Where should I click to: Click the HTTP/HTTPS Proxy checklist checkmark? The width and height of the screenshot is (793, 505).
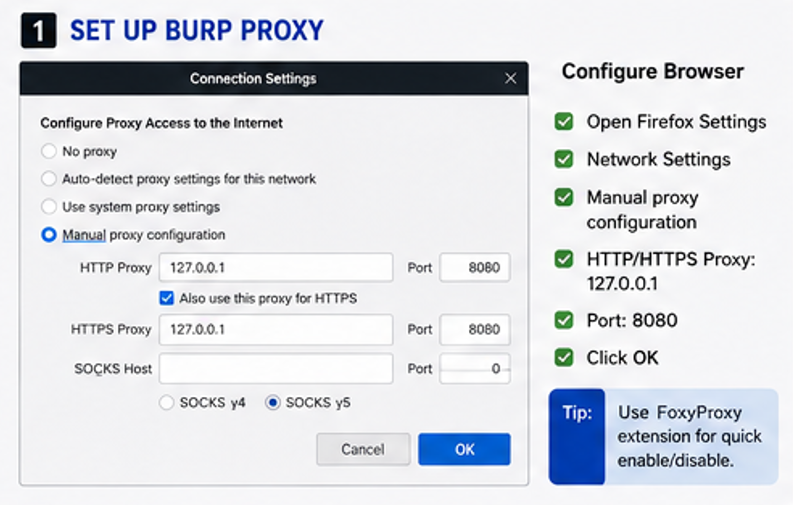click(564, 259)
